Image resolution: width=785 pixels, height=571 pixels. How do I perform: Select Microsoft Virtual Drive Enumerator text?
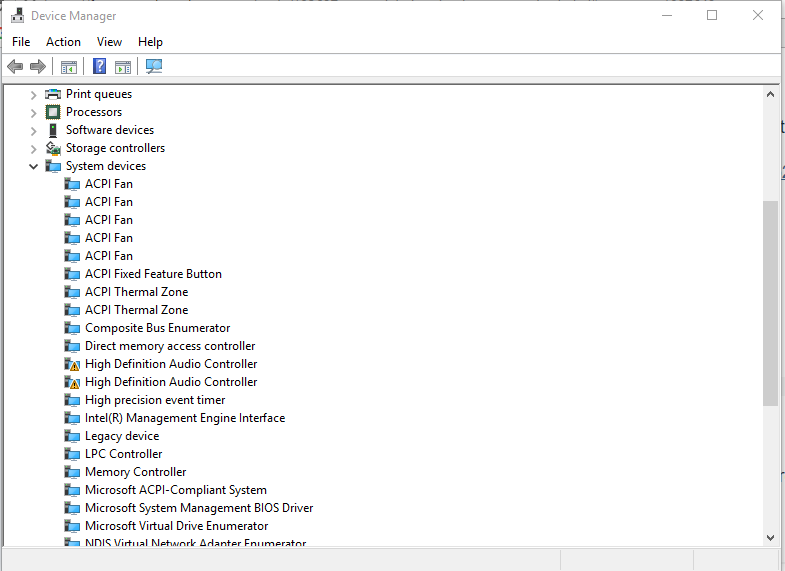coord(176,526)
